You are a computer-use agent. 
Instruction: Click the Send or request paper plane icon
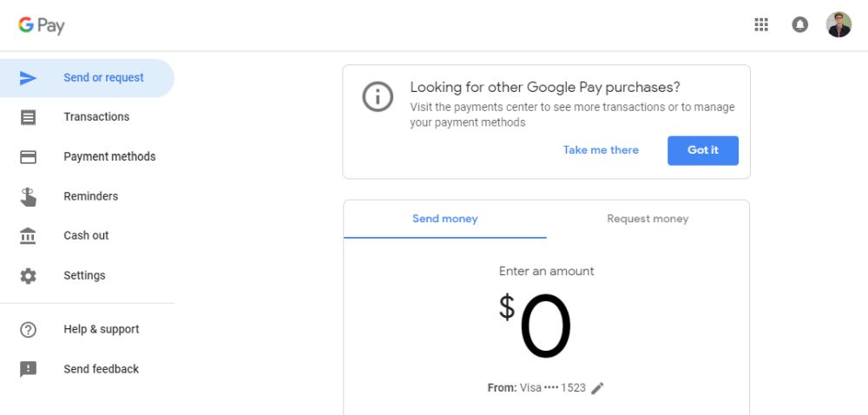[28, 78]
